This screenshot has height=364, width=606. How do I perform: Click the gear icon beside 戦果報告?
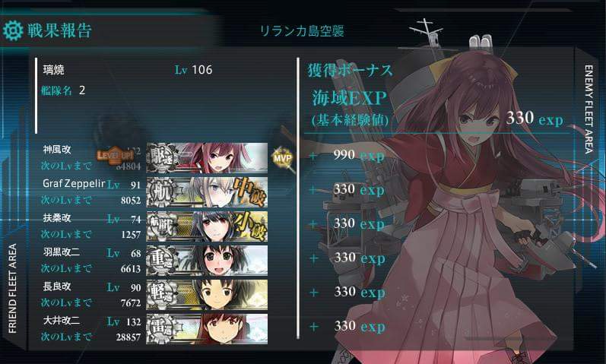(13, 30)
